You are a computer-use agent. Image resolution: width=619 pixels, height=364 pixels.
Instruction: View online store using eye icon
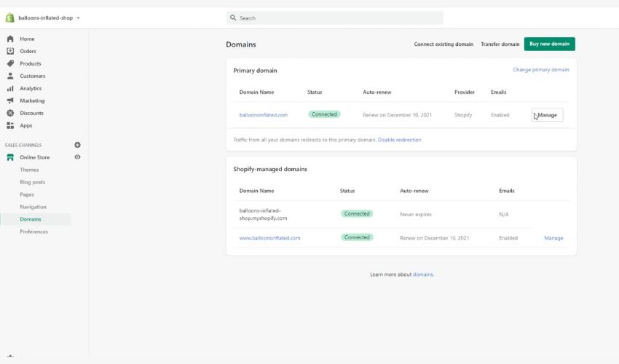77,157
